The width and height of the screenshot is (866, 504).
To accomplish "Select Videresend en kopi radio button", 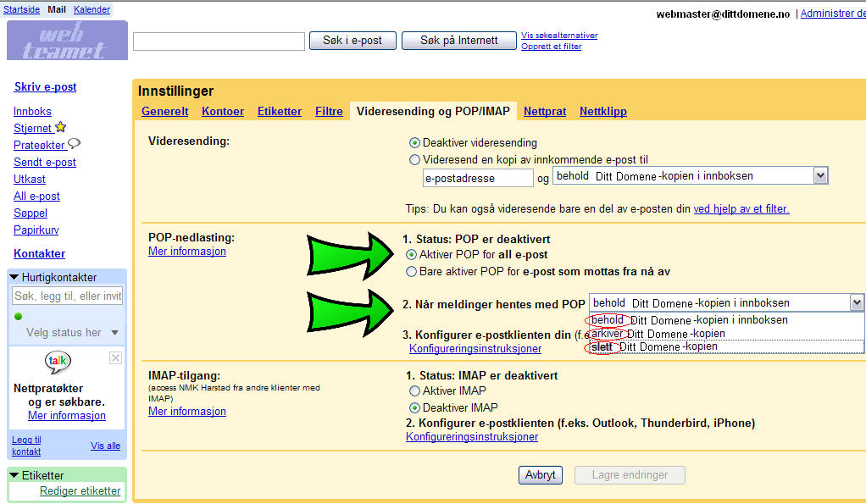I will pos(414,159).
